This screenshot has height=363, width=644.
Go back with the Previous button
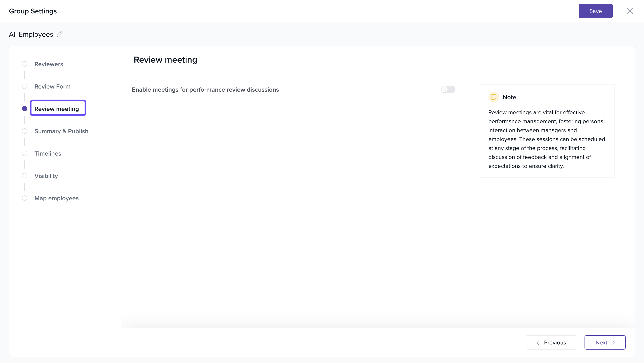click(551, 342)
